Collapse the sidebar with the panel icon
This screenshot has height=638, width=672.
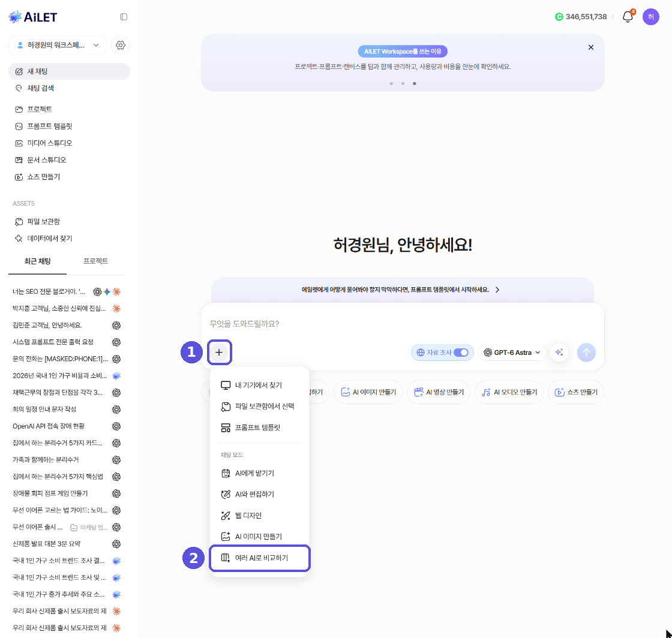pyautogui.click(x=124, y=17)
